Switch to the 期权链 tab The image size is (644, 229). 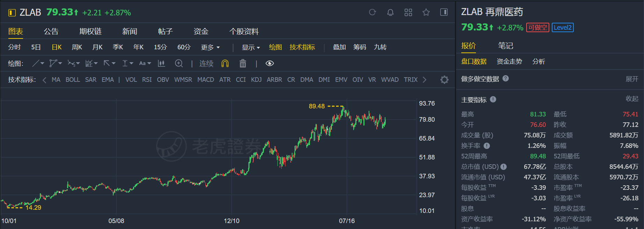point(90,31)
